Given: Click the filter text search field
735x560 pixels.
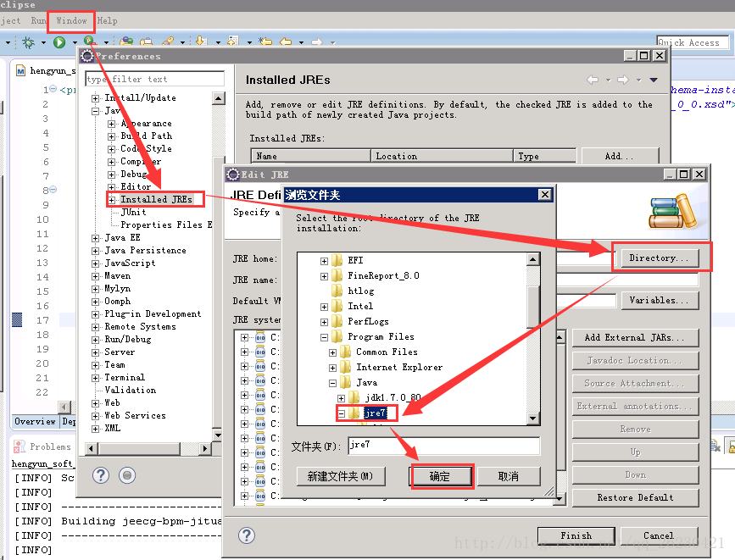Looking at the screenshot, I should [x=154, y=80].
